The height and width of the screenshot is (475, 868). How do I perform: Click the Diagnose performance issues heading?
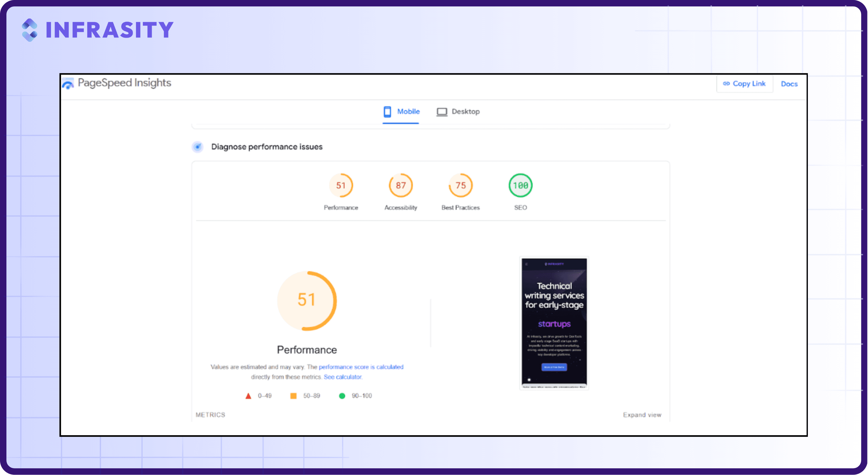tap(267, 147)
